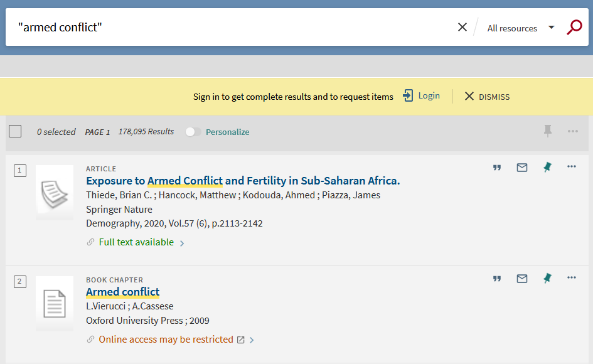
Task: Open more actions for result 2
Action: click(x=572, y=278)
